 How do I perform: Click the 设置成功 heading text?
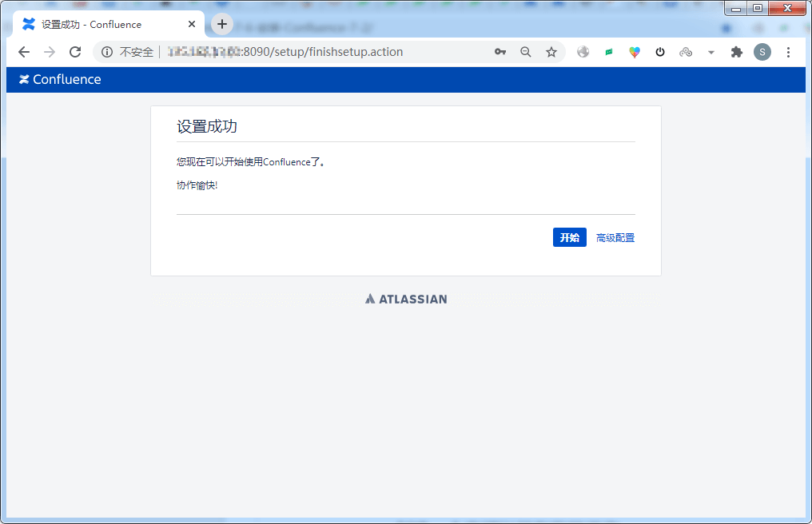click(207, 126)
